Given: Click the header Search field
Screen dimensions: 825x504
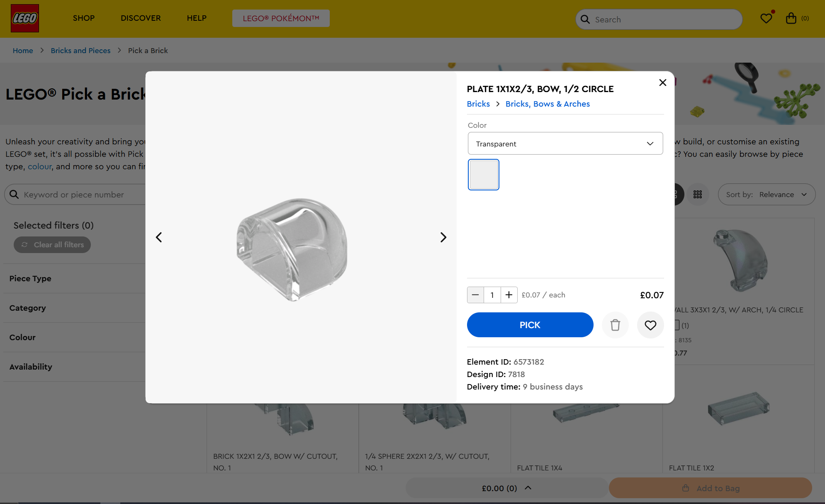Looking at the screenshot, I should coord(659,19).
